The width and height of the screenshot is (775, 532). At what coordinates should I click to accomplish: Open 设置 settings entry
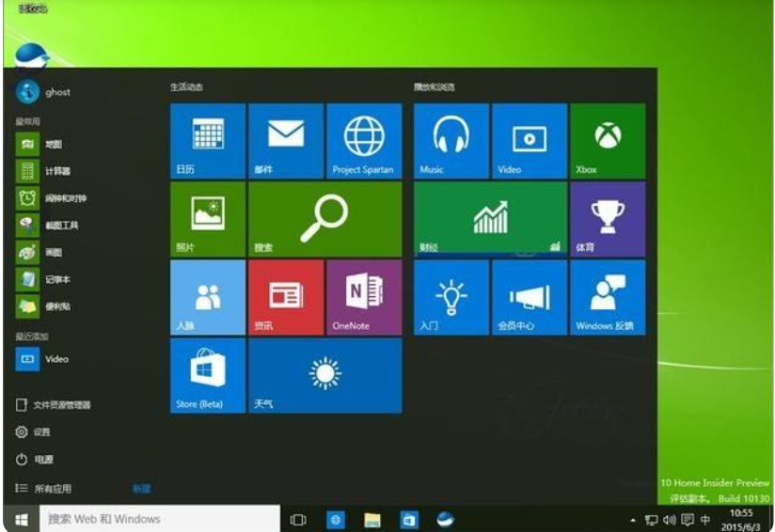(x=33, y=432)
